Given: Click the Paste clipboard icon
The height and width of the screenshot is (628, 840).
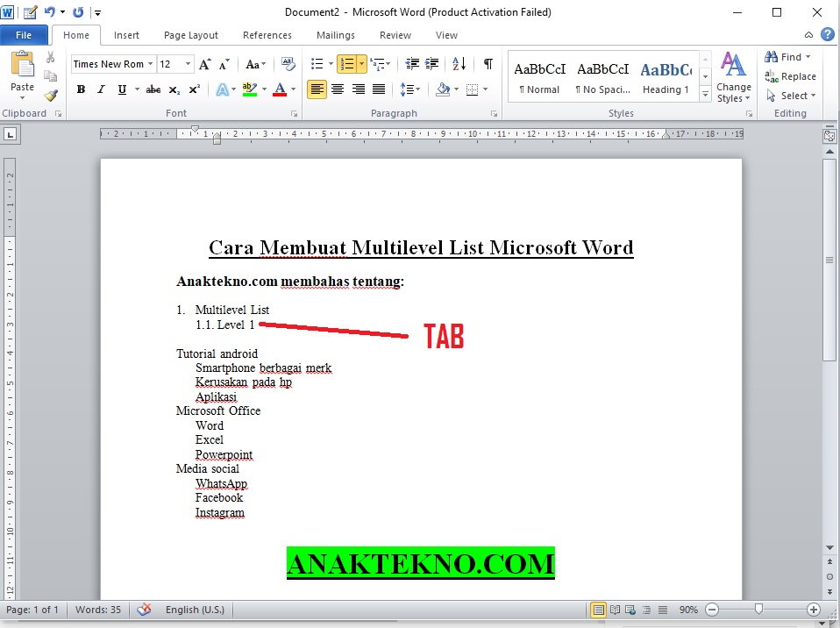Looking at the screenshot, I should coord(23,65).
